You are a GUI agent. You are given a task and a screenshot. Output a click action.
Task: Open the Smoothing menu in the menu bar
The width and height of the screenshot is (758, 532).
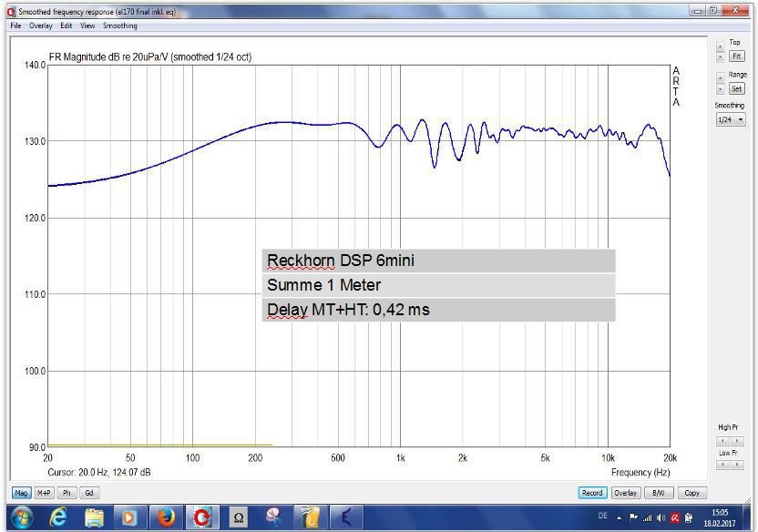[x=120, y=26]
